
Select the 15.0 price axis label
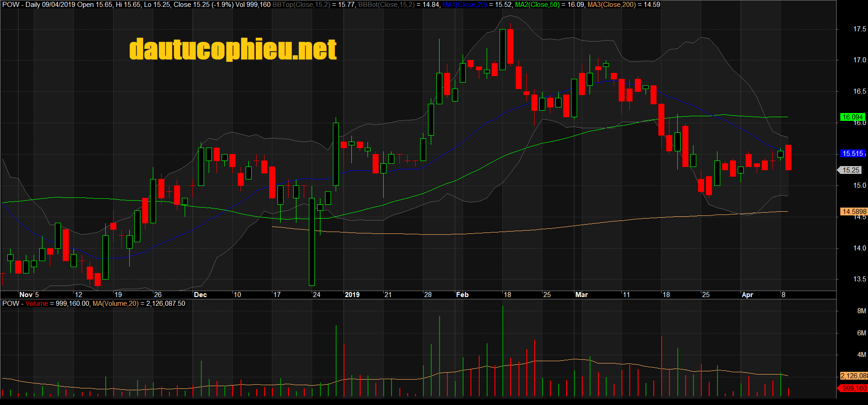tap(859, 185)
